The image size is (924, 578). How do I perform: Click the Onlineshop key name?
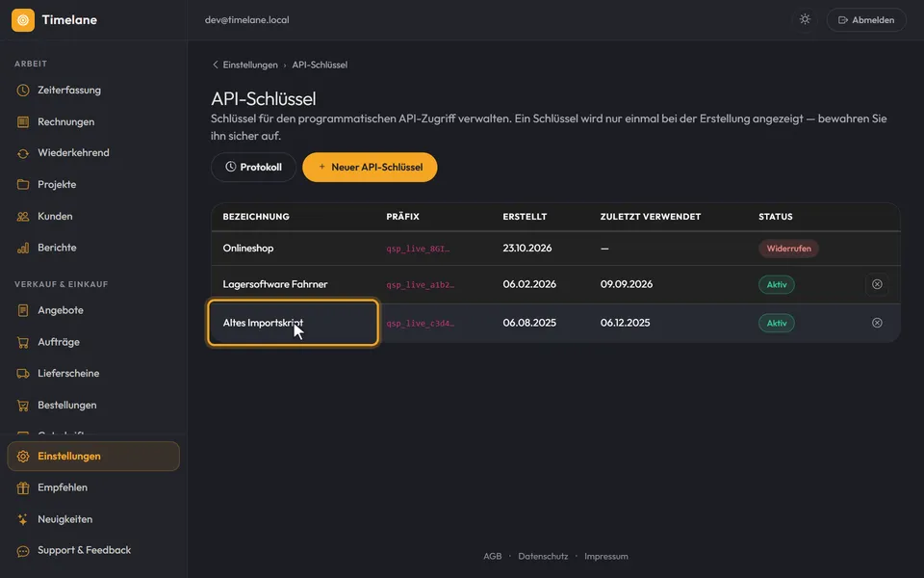[x=248, y=249]
